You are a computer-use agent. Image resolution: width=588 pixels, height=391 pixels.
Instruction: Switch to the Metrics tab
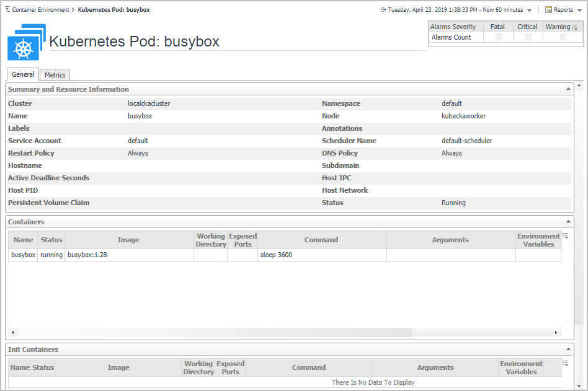coord(55,75)
